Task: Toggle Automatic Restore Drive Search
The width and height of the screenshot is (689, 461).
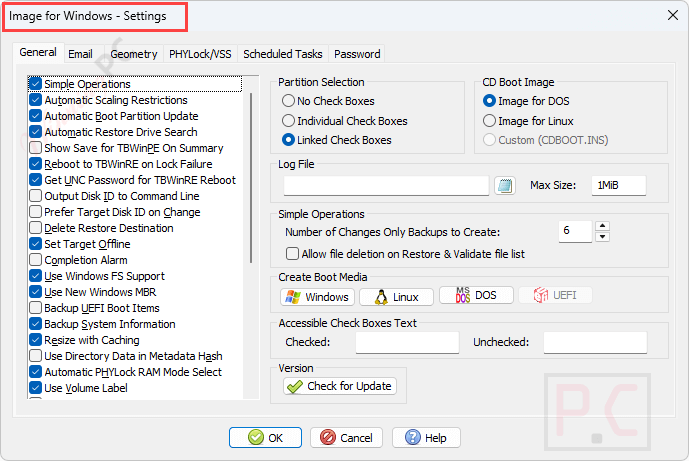Action: (x=36, y=132)
